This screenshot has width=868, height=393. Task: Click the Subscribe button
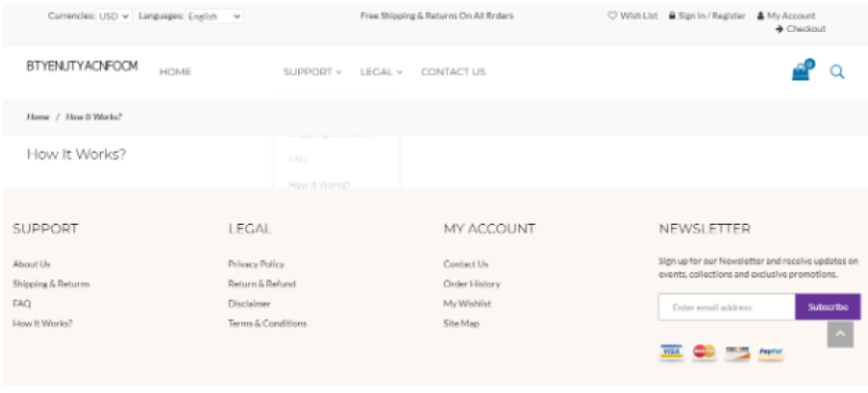828,307
